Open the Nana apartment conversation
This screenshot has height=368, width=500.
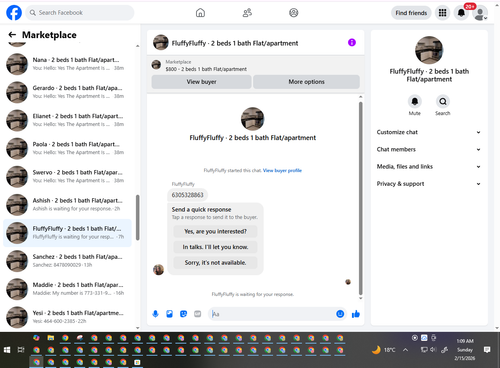67,64
